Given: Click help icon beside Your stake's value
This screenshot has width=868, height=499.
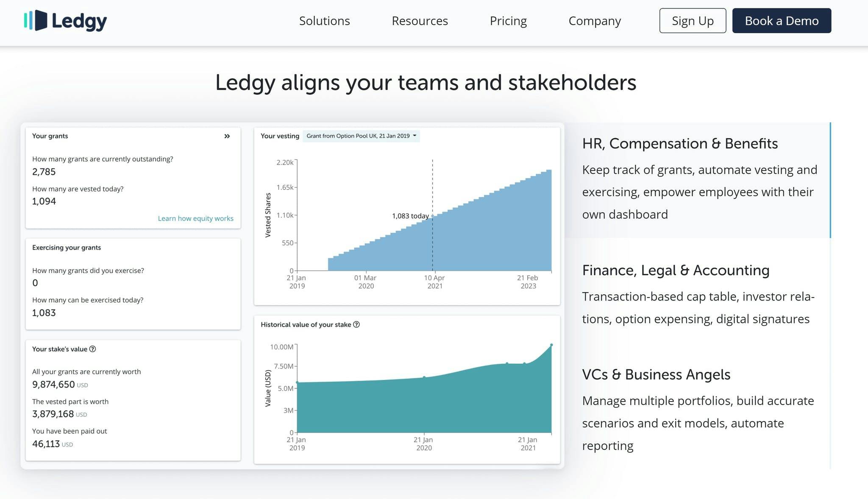Looking at the screenshot, I should tap(93, 349).
